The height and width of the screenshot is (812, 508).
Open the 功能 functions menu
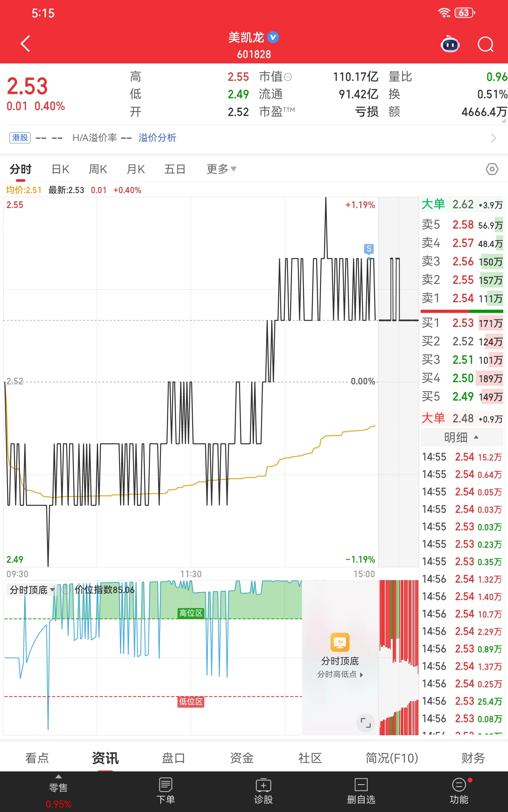coord(459,790)
